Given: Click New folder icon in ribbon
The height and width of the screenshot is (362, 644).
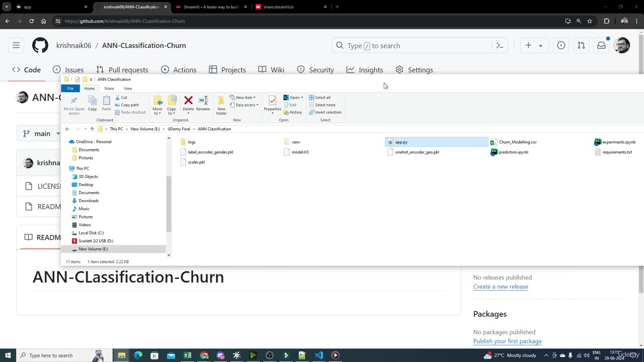Looking at the screenshot, I should click(x=221, y=101).
